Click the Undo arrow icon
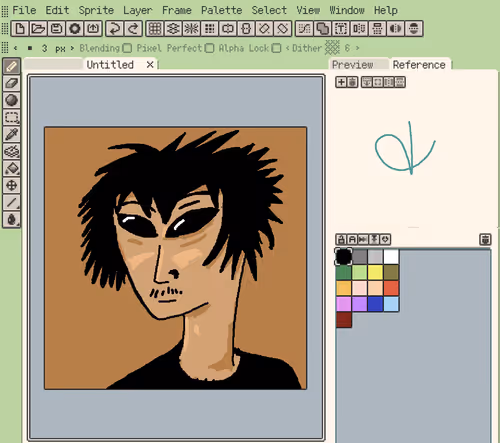This screenshot has height=443, width=500. (115, 29)
